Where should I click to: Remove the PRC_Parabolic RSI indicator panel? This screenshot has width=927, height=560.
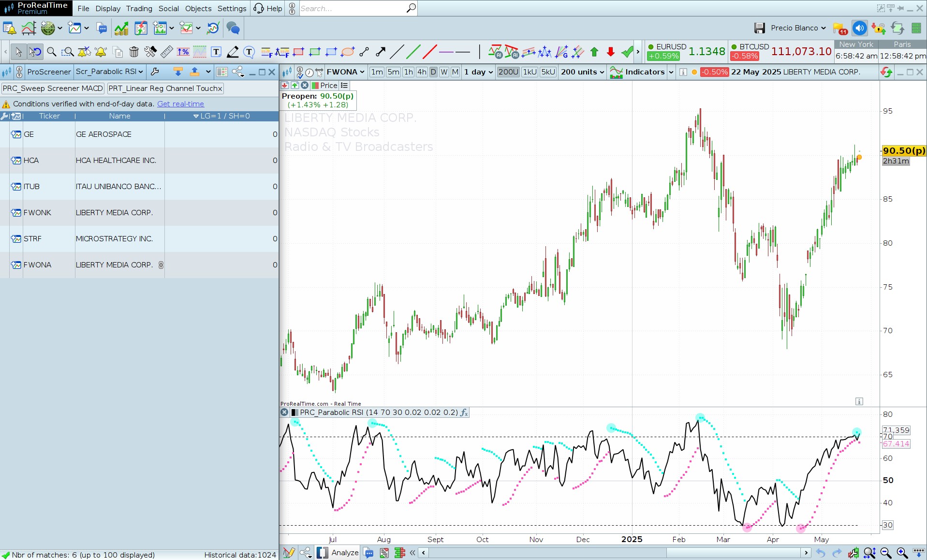pyautogui.click(x=284, y=413)
